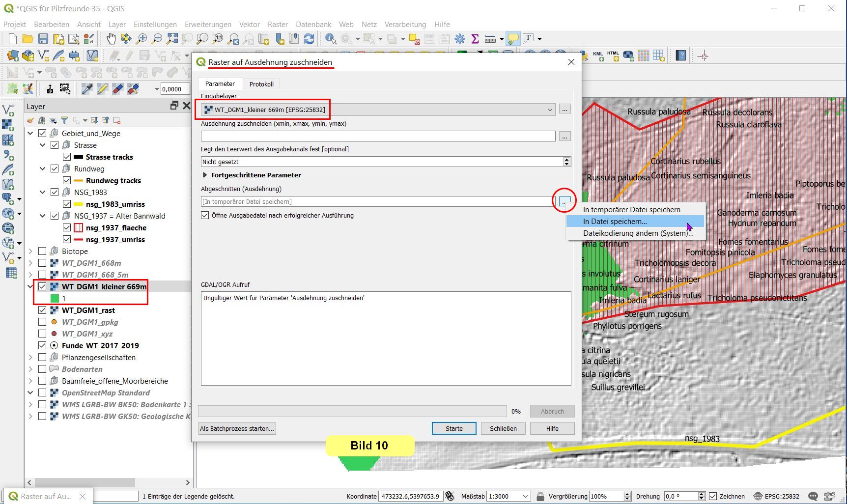Uncheck the Funde_WT_2017_2019 layer
The width and height of the screenshot is (847, 504).
coord(42,345)
